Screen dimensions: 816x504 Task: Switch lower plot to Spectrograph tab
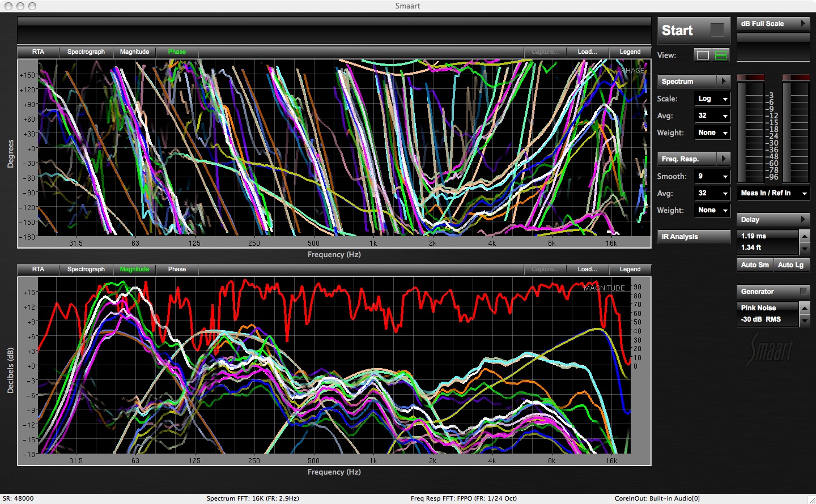click(86, 269)
